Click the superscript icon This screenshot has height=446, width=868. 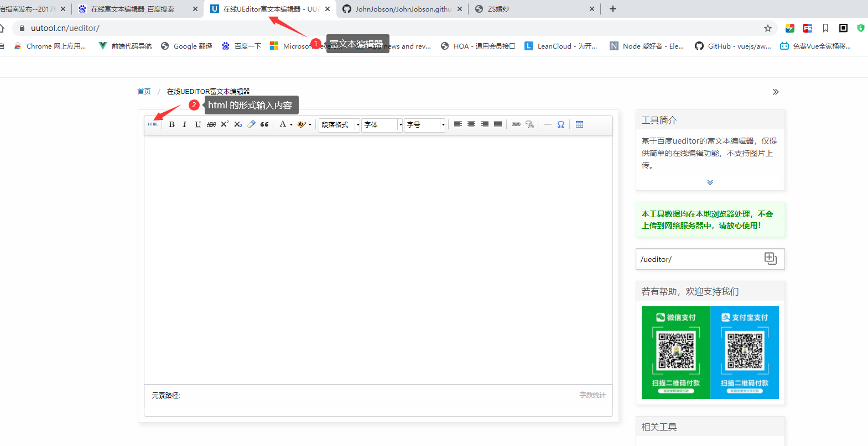coord(225,124)
